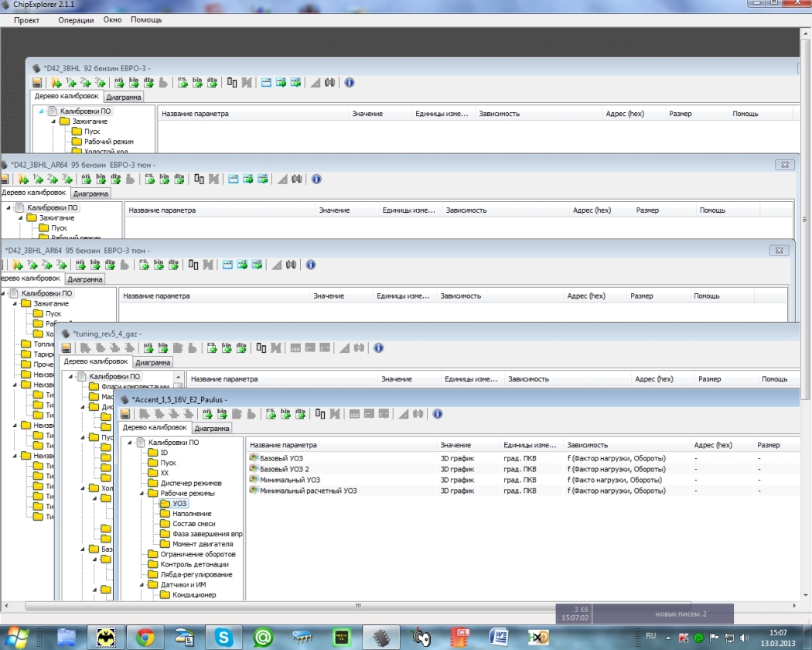The height and width of the screenshot is (650, 812).
Task: Sort by 'Значение' column in Accent window
Action: [x=468, y=445]
